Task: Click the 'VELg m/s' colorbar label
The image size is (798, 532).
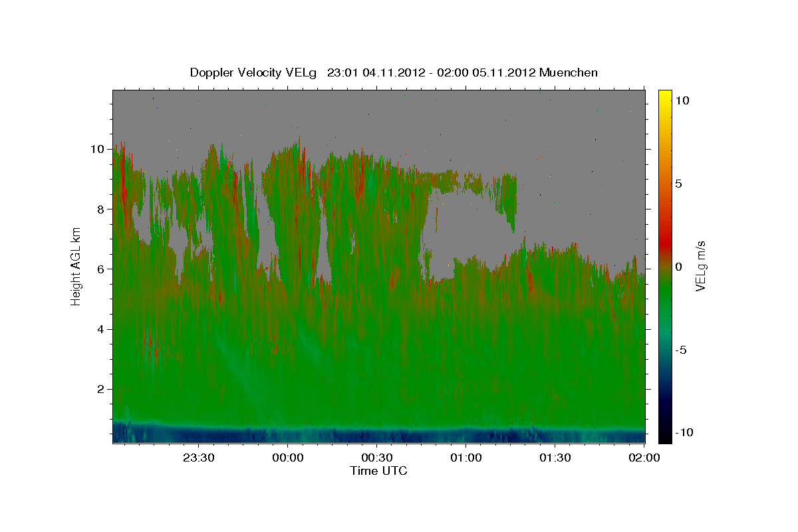Action: [700, 266]
